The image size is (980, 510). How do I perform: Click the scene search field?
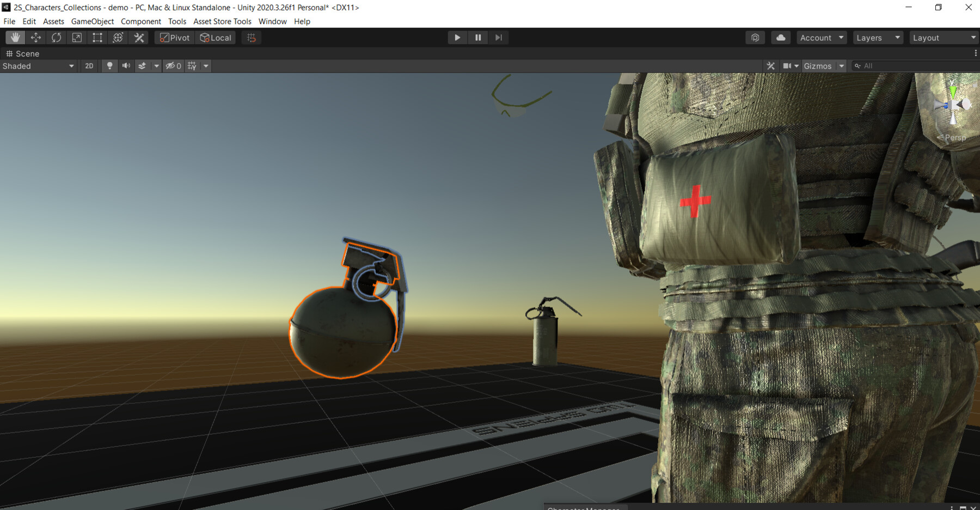915,66
